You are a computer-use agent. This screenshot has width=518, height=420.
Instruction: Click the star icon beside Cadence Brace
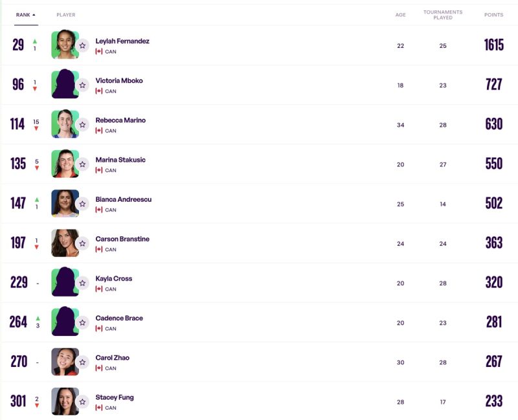[x=83, y=322]
